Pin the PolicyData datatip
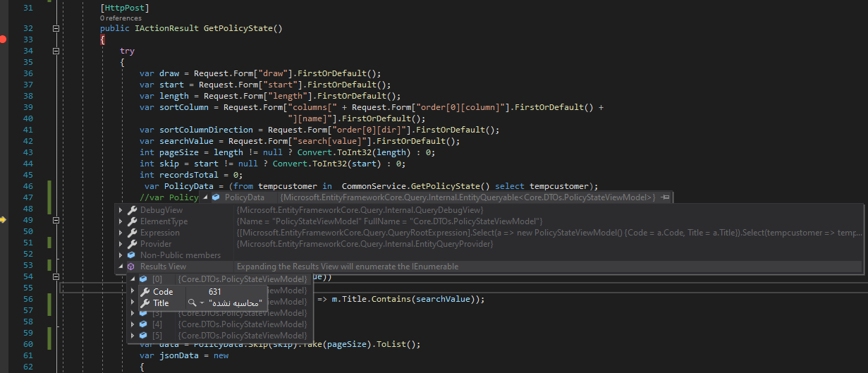This screenshot has height=373, width=868. pos(665,197)
